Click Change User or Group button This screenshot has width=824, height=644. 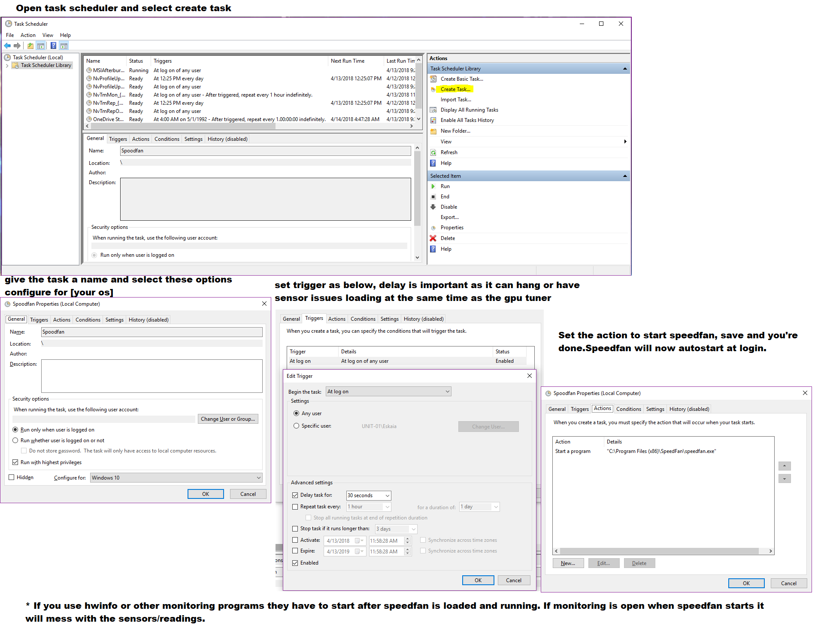pyautogui.click(x=227, y=419)
